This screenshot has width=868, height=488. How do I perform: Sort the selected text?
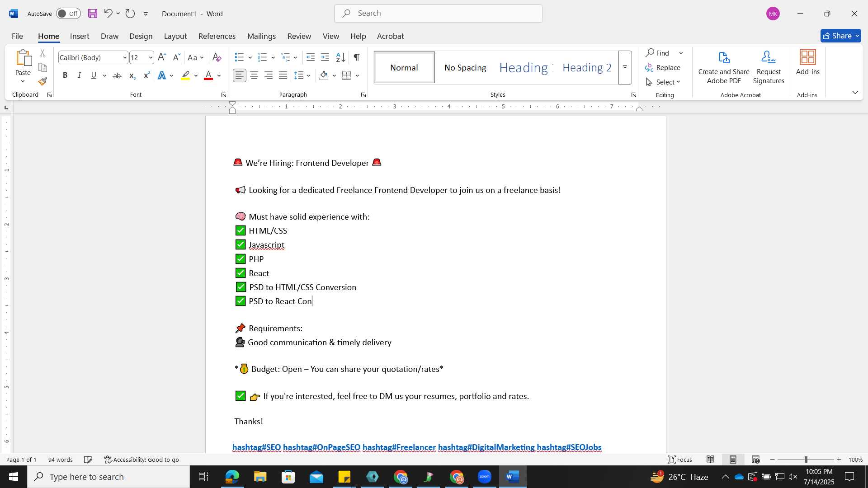pos(341,57)
